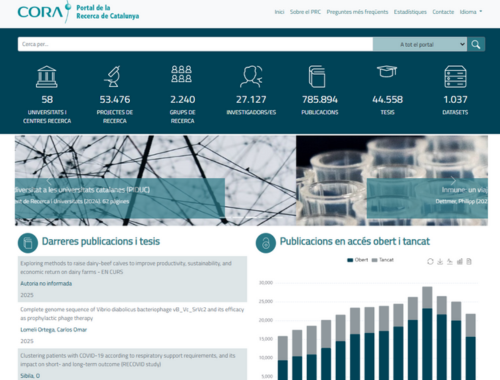The image size is (500, 380).
Task: Open the Sobre el PRC page
Action: [x=305, y=12]
